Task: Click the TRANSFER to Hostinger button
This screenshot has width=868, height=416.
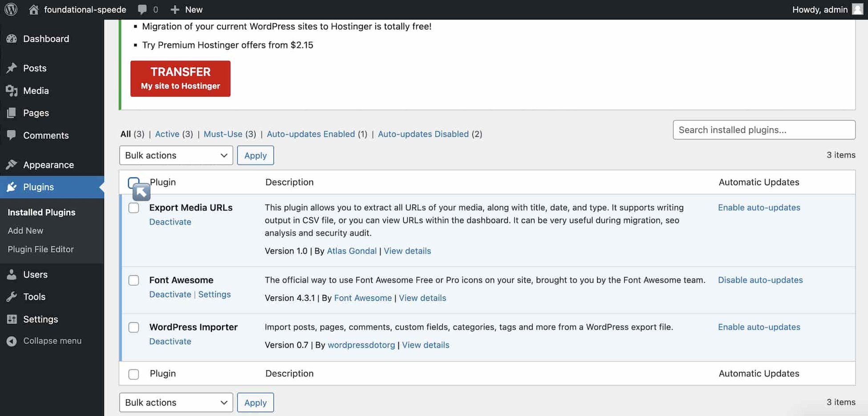Action: click(x=180, y=78)
